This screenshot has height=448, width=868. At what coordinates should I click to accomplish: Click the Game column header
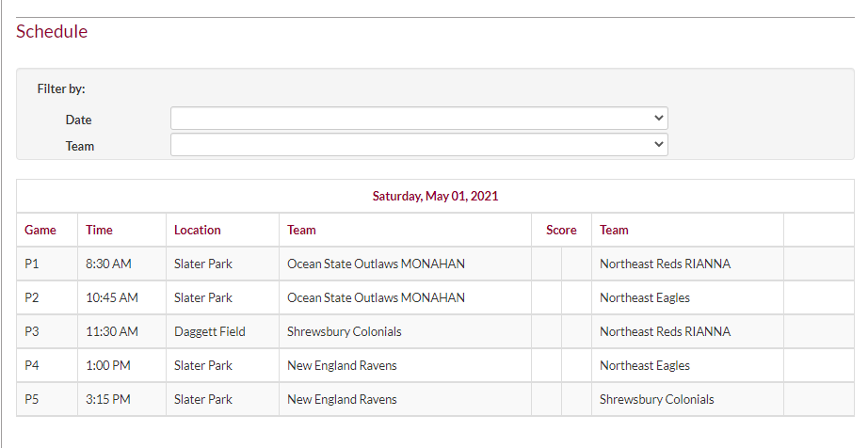tap(40, 230)
